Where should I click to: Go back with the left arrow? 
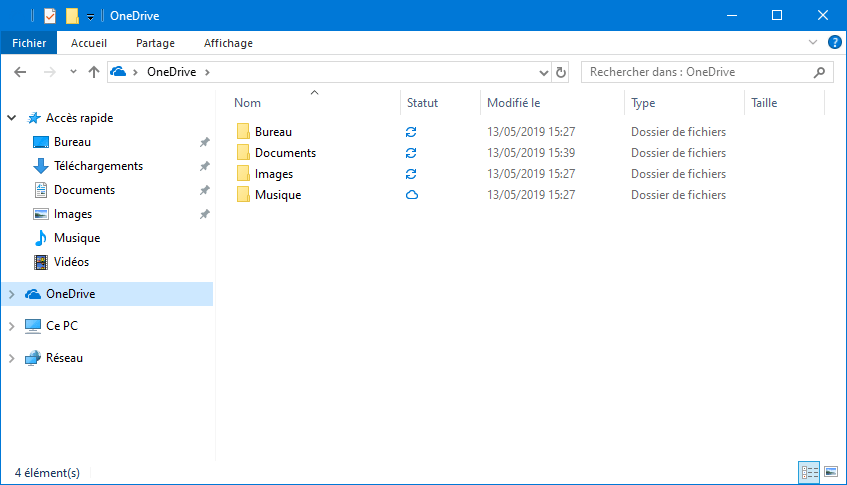(20, 72)
